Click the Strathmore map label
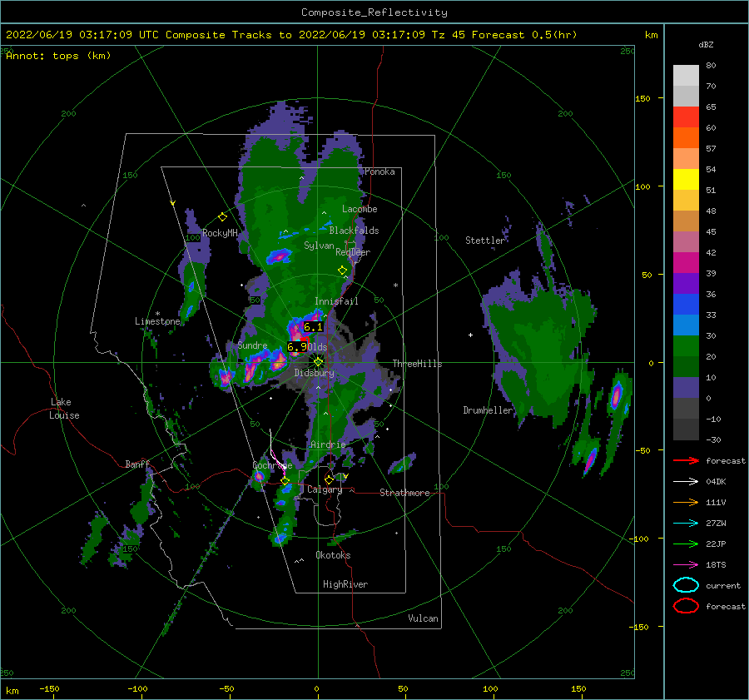Viewport: 749px width, 700px height. click(404, 493)
